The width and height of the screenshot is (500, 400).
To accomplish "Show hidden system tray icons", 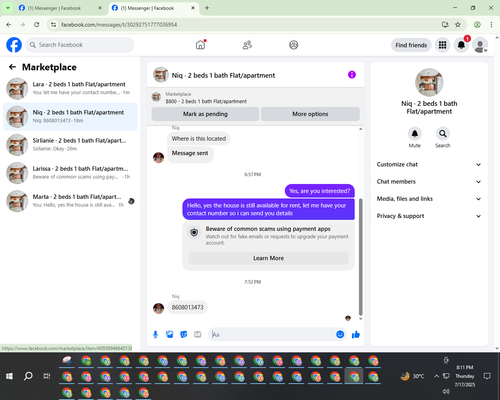I will [436, 376].
